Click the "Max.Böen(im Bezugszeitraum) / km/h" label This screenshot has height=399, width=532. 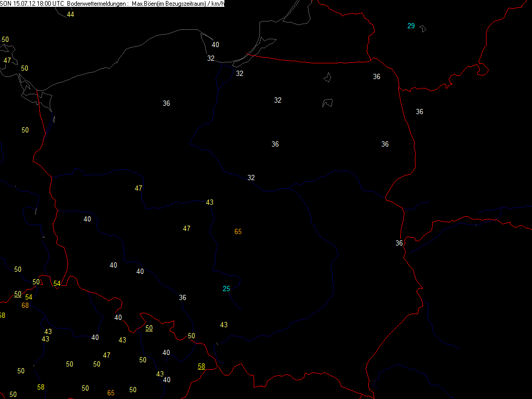178,3
